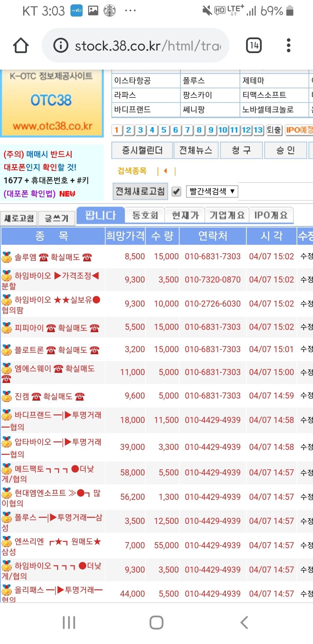This screenshot has width=313, height=644.
Task: Tap the Android back button
Action: coord(244,623)
